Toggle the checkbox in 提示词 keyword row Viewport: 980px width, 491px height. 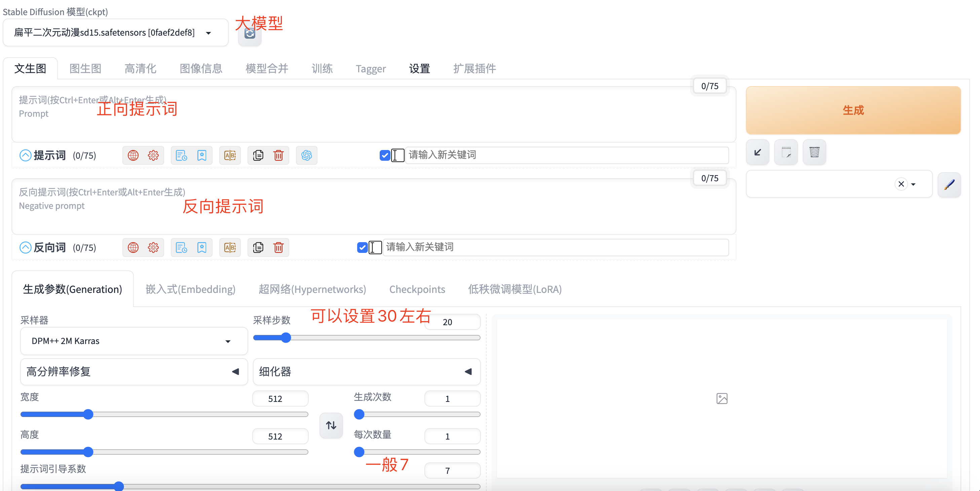[385, 155]
